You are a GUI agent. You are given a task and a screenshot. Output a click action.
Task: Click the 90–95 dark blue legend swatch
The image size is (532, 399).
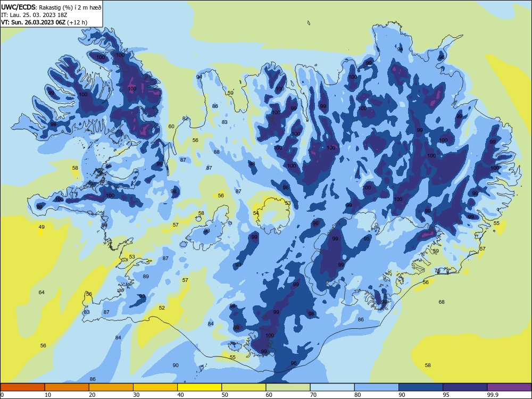421,387
